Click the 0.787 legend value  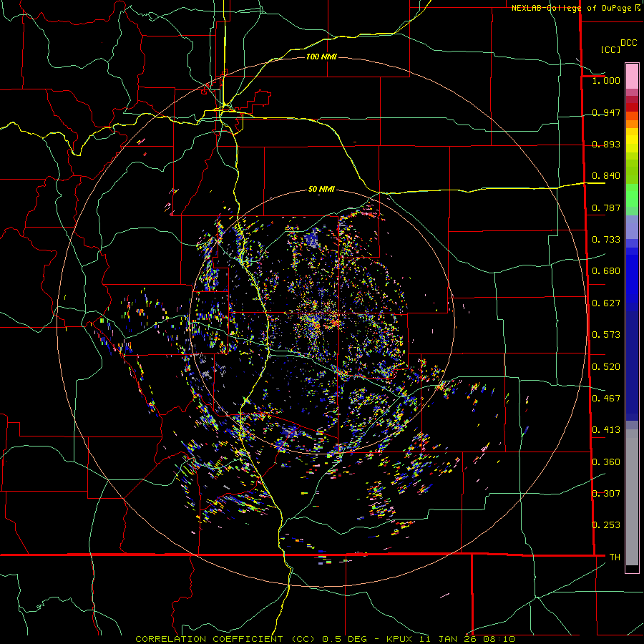point(606,208)
